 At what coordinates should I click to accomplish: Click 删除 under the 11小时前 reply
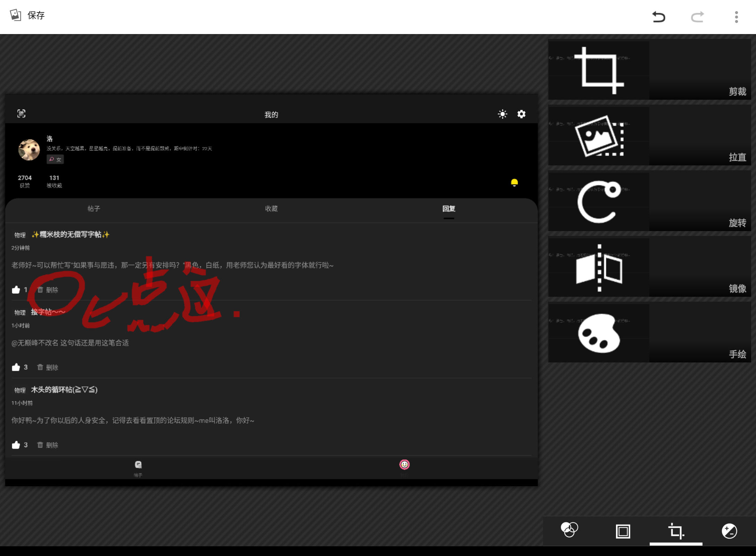(48, 445)
